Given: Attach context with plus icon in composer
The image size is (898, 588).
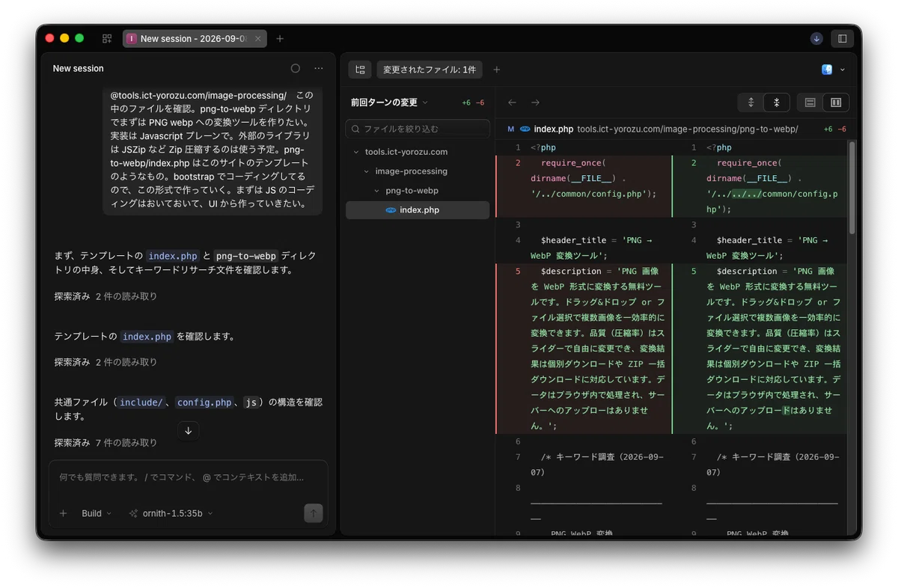Looking at the screenshot, I should (64, 513).
